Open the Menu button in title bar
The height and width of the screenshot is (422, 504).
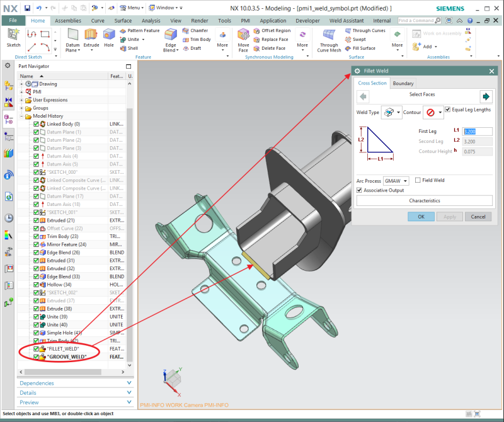coord(132,8)
